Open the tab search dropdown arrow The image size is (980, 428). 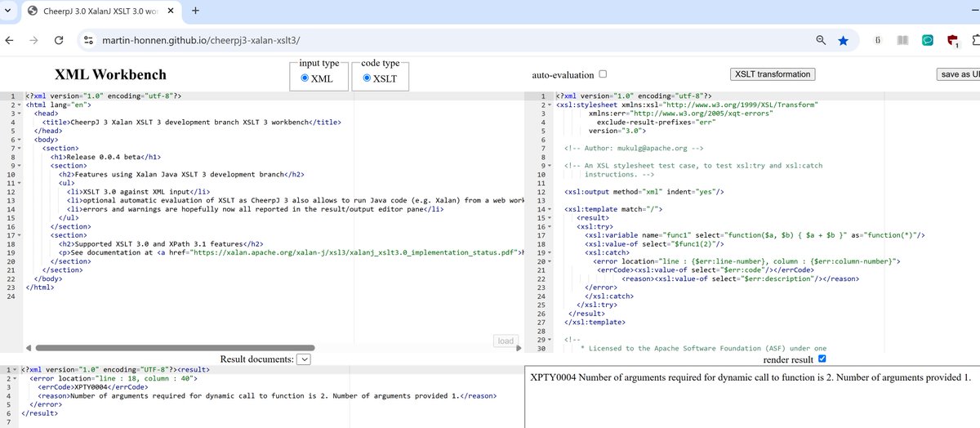coord(10,11)
